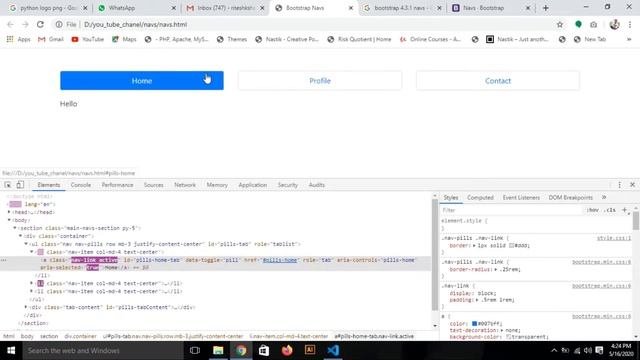Click the Profile nav pill
This screenshot has height=360, width=640.
(320, 80)
